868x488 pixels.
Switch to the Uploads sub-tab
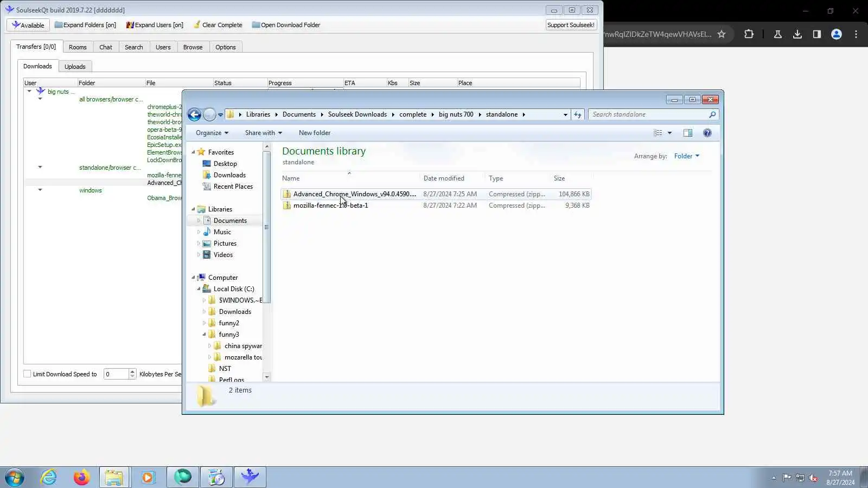(75, 67)
